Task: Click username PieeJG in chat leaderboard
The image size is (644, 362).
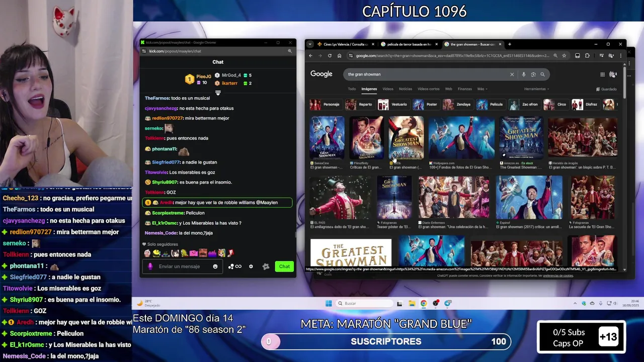Action: tap(204, 76)
